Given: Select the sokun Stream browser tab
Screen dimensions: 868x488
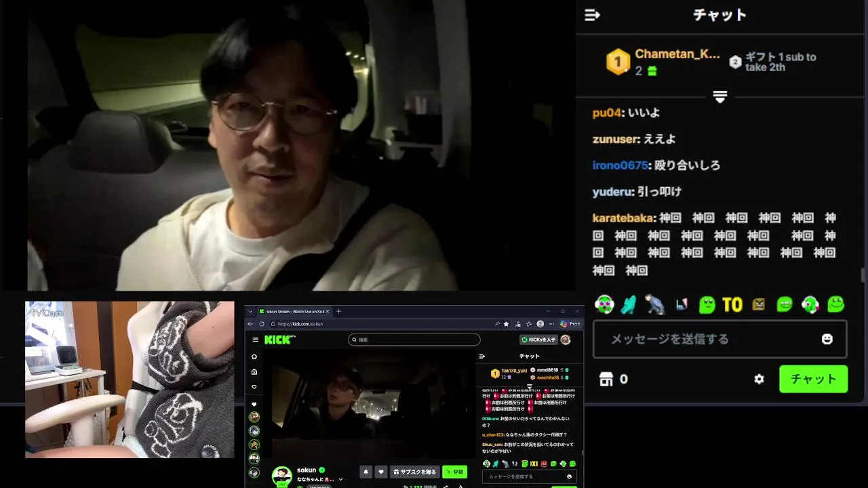Looking at the screenshot, I should [x=294, y=311].
